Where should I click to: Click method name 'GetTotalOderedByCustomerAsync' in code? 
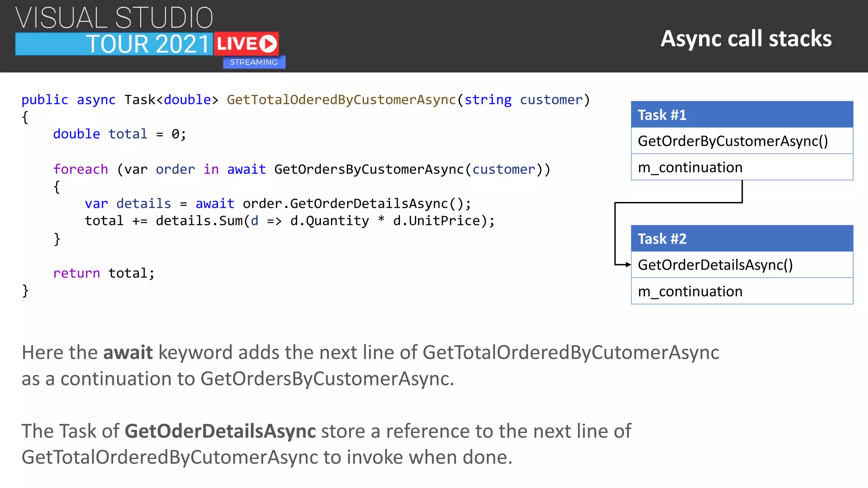coord(341,100)
